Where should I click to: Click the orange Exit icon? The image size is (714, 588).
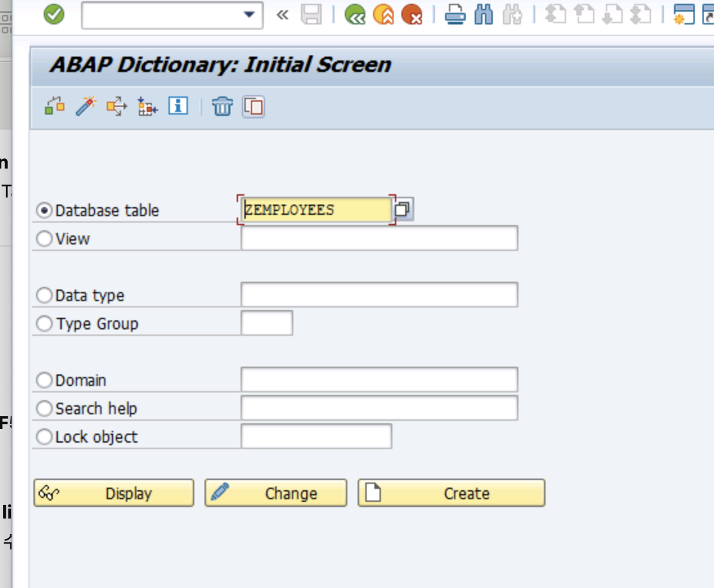tap(383, 15)
